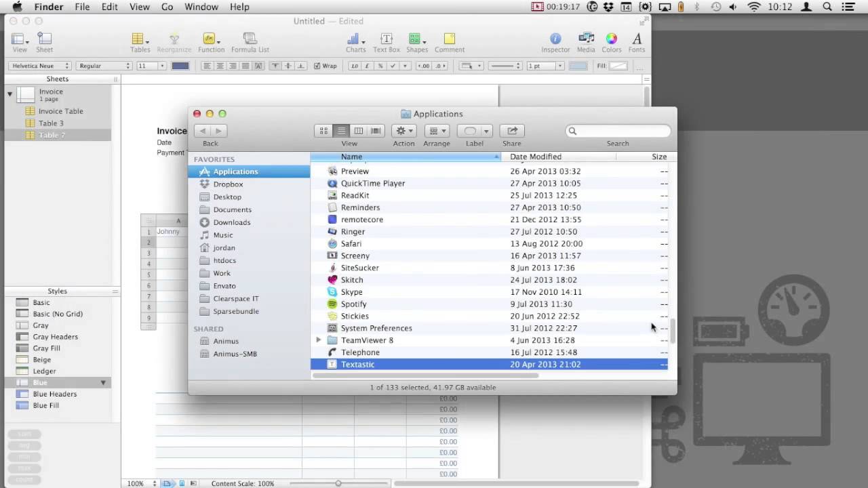Sort the list by the Name column
This screenshot has width=868, height=488.
pos(406,157)
